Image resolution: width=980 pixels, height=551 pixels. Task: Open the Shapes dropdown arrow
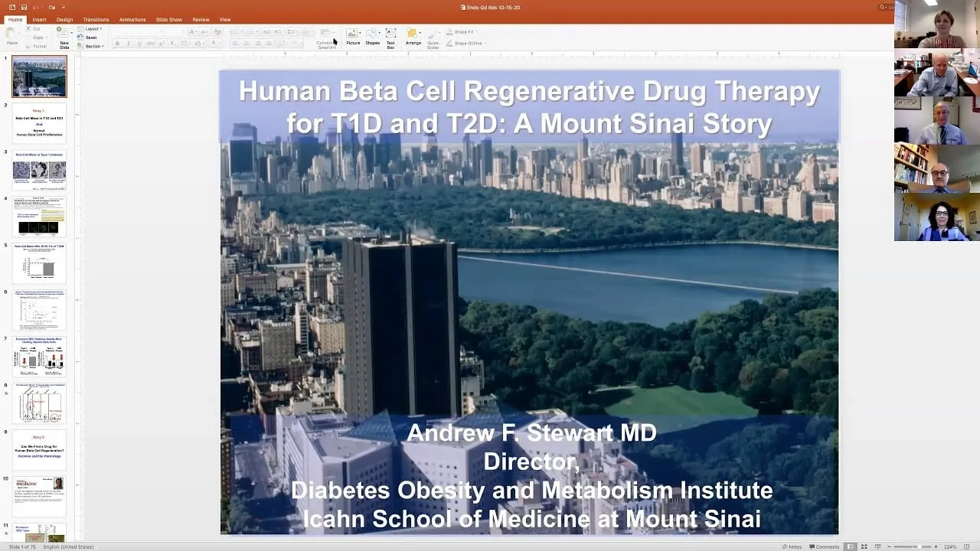380,33
